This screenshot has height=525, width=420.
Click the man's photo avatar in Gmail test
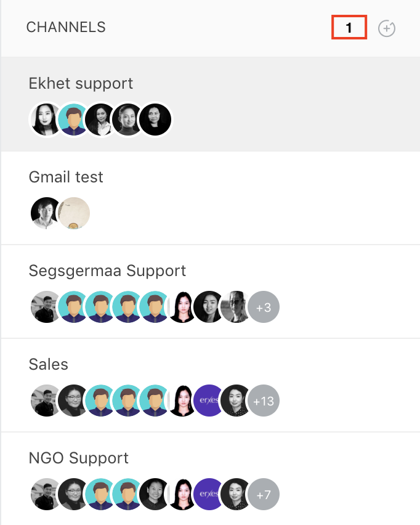coord(46,213)
